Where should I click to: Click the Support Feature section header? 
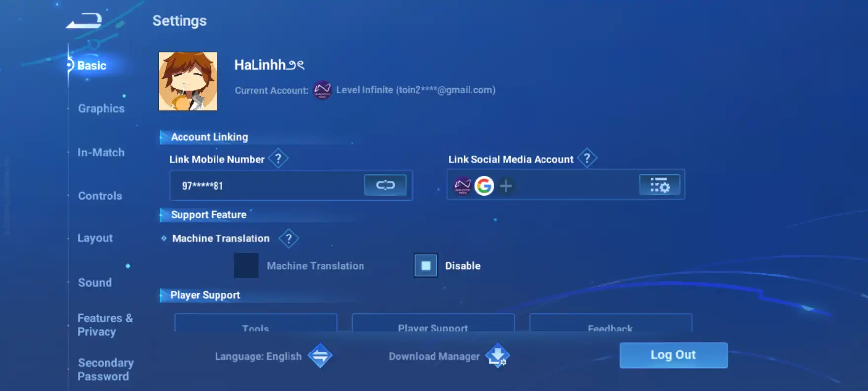(209, 215)
